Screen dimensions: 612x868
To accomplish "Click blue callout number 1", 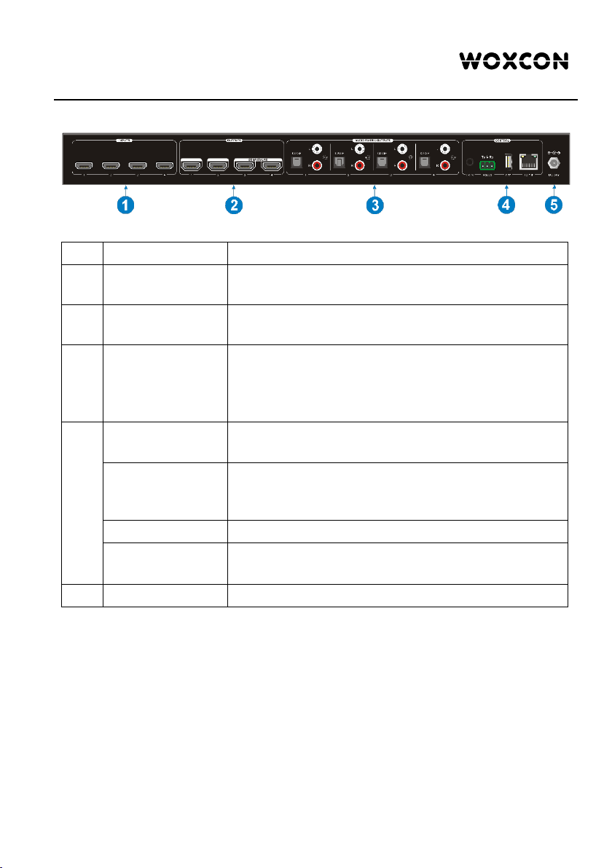I will click(x=126, y=205).
